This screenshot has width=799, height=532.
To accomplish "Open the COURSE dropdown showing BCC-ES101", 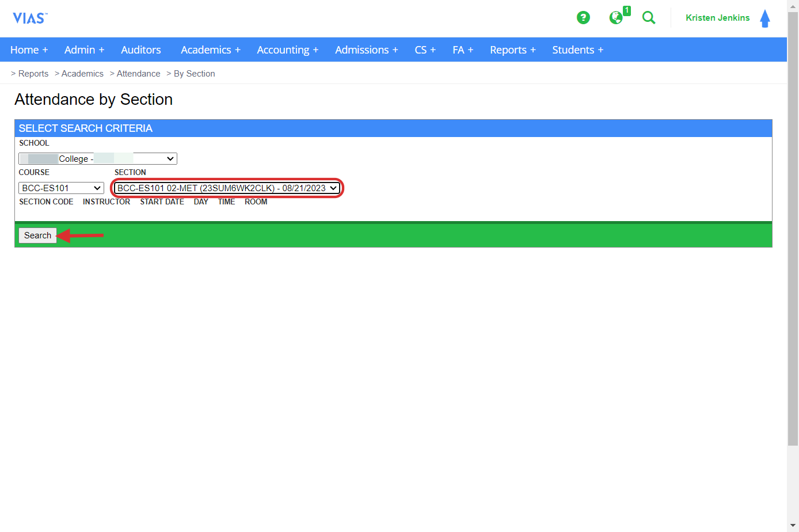I will coord(61,188).
